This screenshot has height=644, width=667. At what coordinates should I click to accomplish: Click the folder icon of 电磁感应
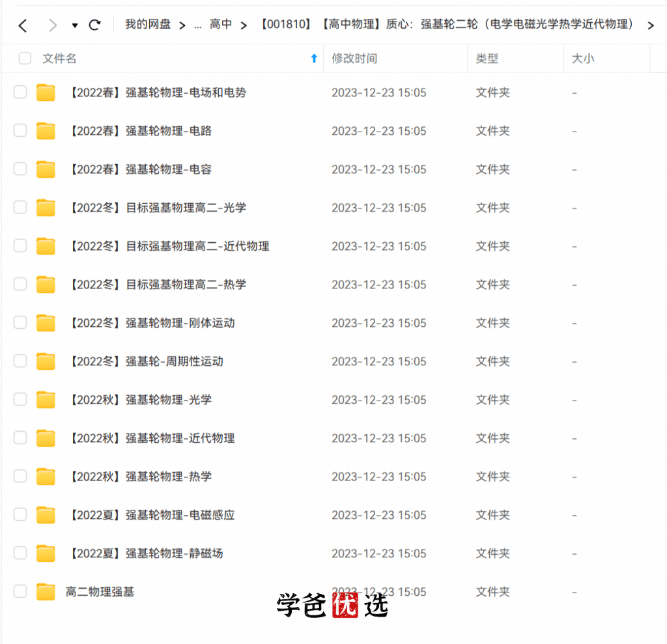point(46,514)
